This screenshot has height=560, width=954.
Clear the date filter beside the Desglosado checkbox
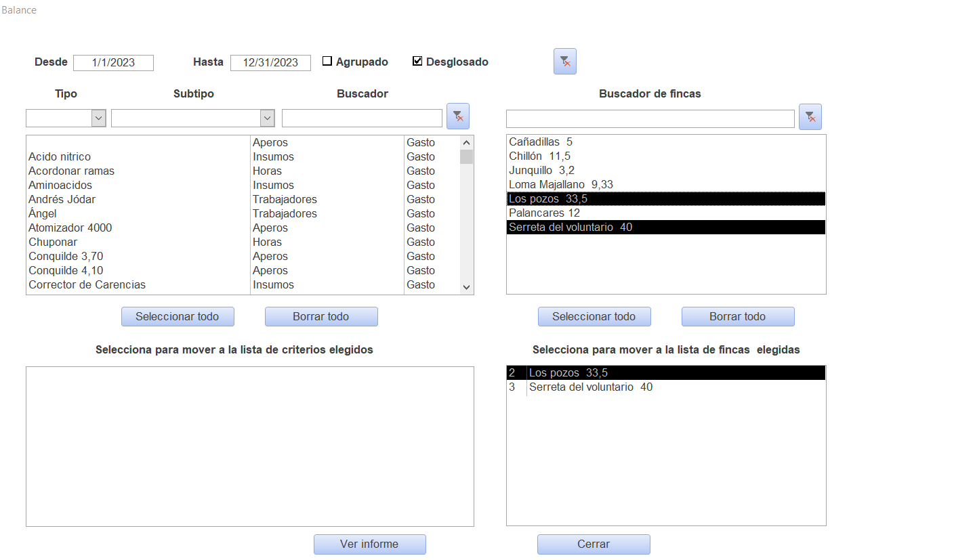pos(565,62)
